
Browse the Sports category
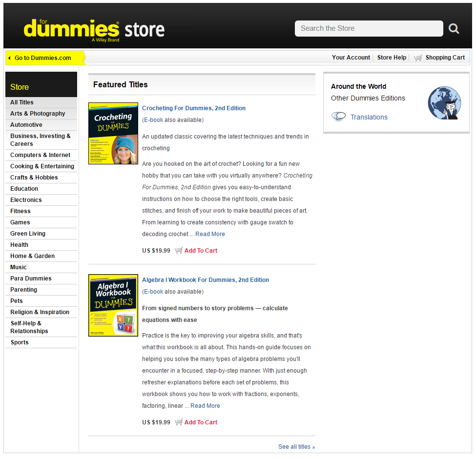[x=41, y=342]
